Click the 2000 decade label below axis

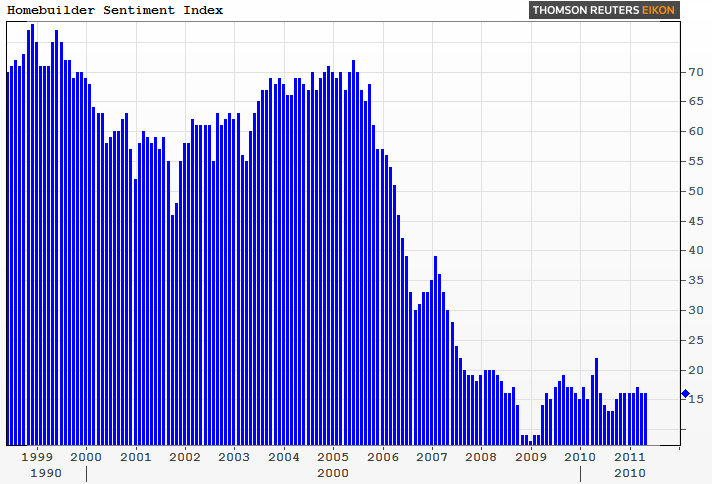pos(332,472)
